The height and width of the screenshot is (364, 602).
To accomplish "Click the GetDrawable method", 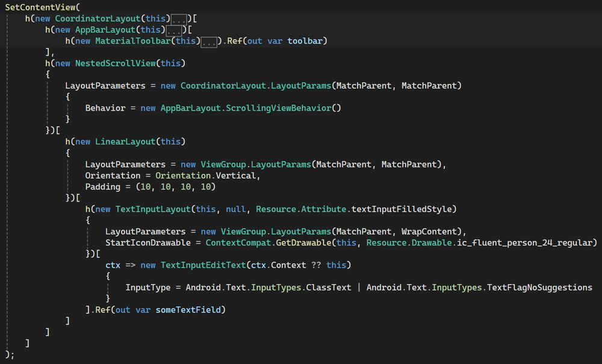I will point(303,243).
